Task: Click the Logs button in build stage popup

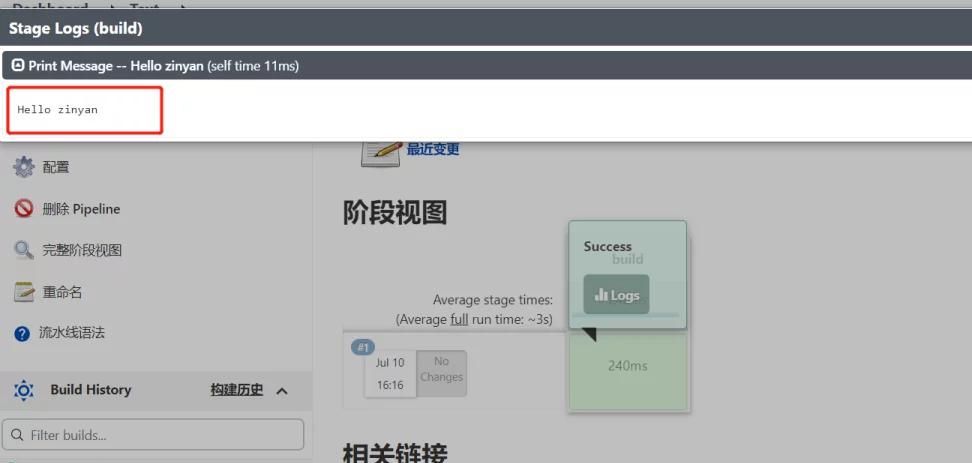Action: pos(616,294)
